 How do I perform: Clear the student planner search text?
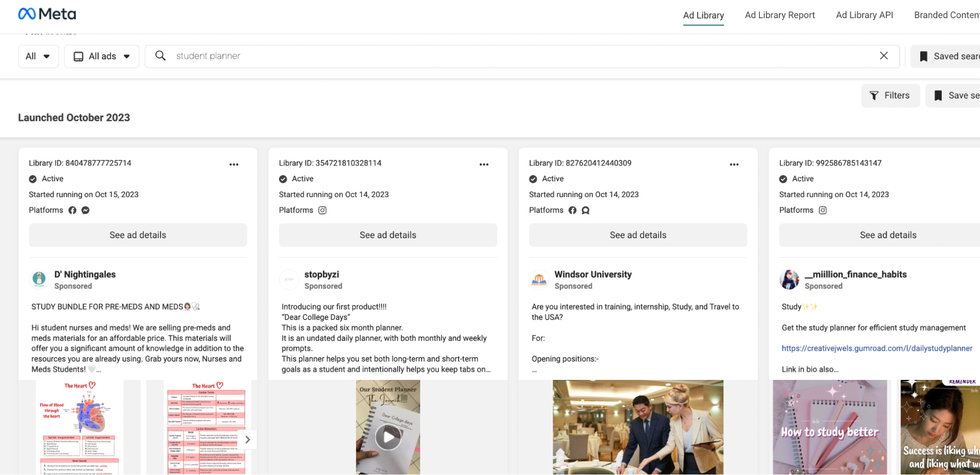(883, 56)
